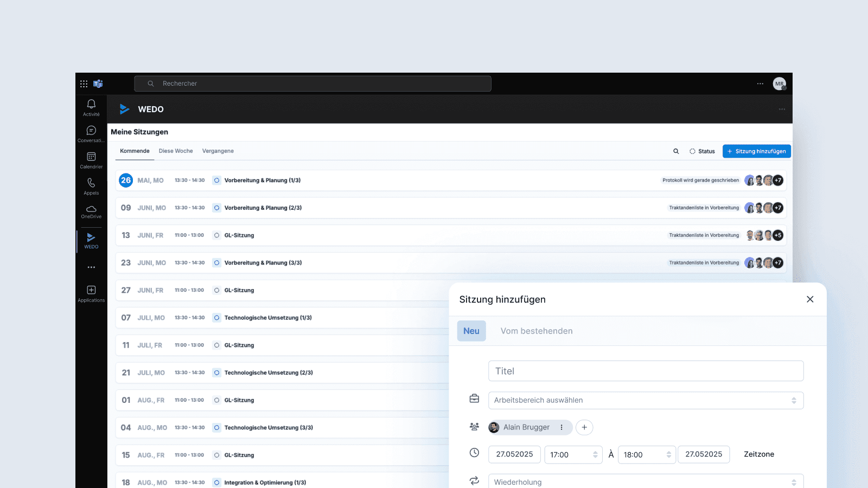Open the Arbeitsbereich auswählen dropdown
The width and height of the screenshot is (868, 488).
tap(646, 400)
